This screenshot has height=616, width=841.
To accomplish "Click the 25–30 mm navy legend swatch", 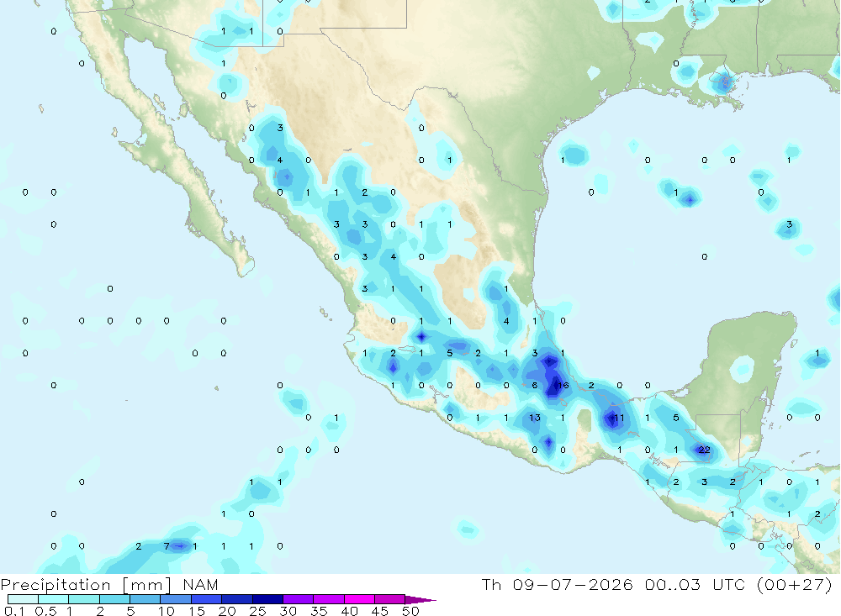I will click(267, 599).
